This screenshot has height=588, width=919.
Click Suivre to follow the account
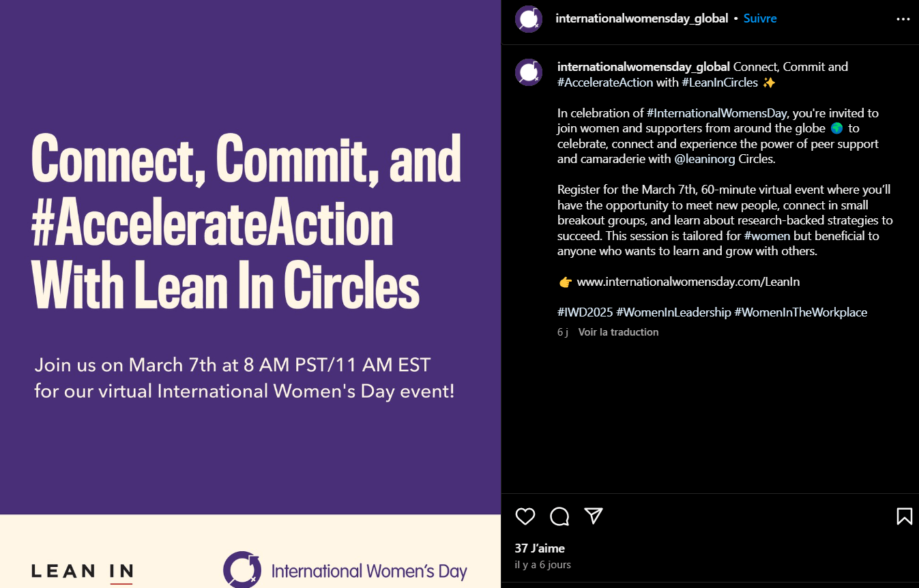coord(760,18)
